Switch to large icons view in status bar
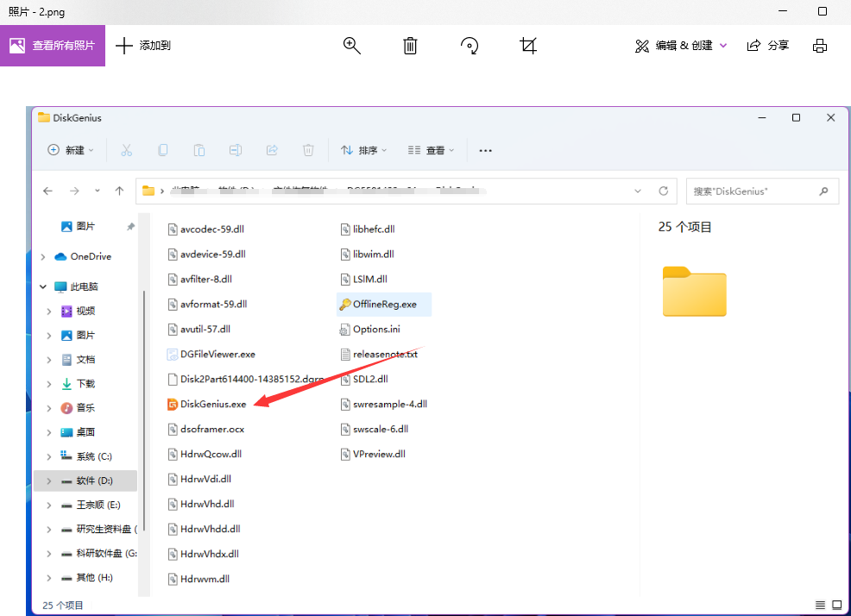This screenshot has height=616, width=851. [x=837, y=605]
